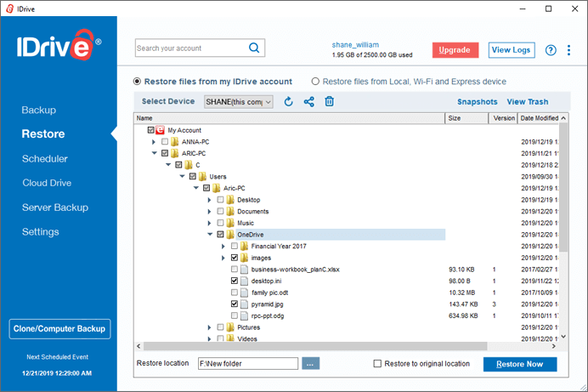The height and width of the screenshot is (392, 588).
Task: Click the scroll down arrow of file tree
Action: (x=563, y=337)
